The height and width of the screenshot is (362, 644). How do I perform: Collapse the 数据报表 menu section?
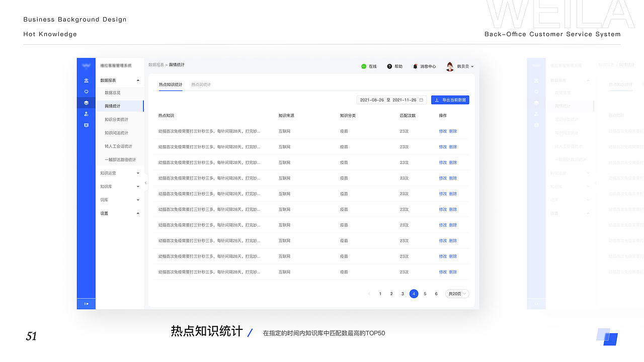138,80
